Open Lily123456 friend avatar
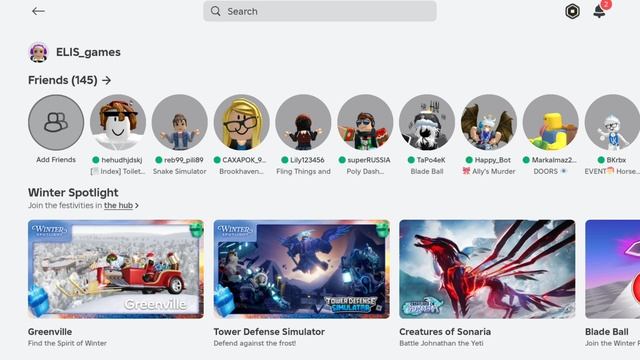The height and width of the screenshot is (360, 640). click(x=303, y=122)
